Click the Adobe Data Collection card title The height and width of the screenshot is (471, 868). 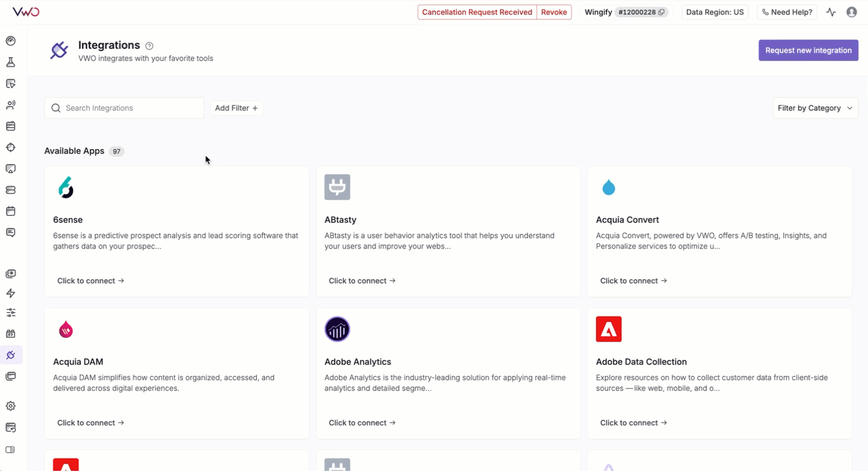[641, 362]
